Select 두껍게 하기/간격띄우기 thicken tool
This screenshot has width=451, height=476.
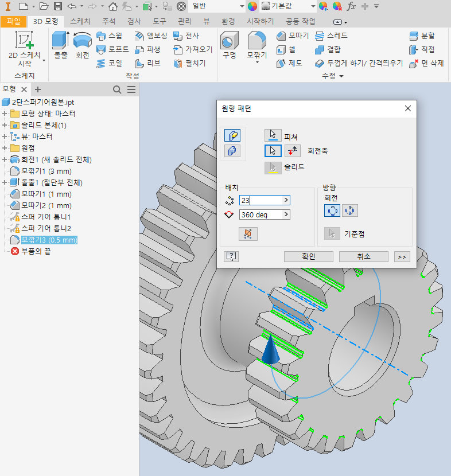[x=359, y=63]
